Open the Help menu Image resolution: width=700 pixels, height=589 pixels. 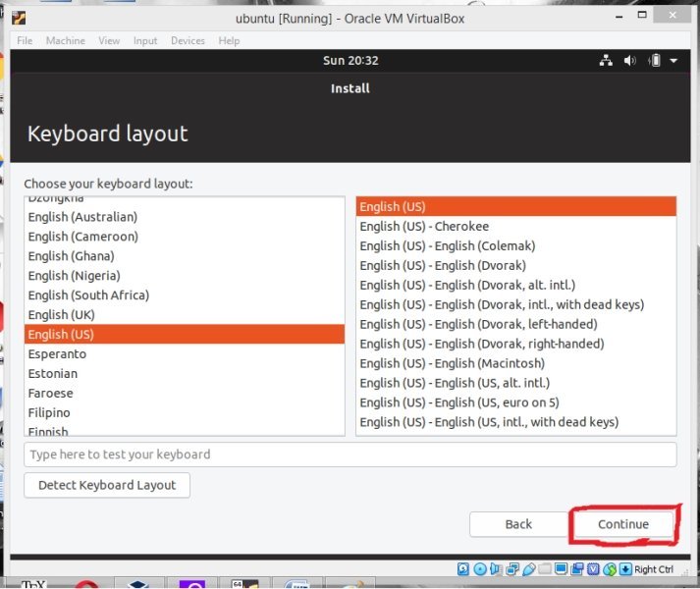tap(229, 40)
